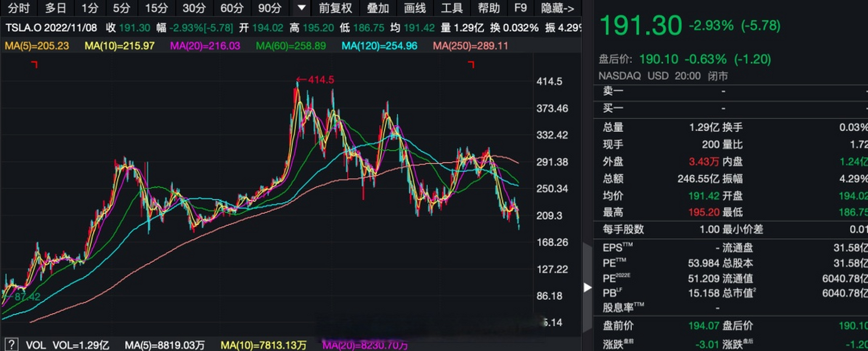Click the PB 15.158 value
The image size is (868, 351).
[x=704, y=293]
